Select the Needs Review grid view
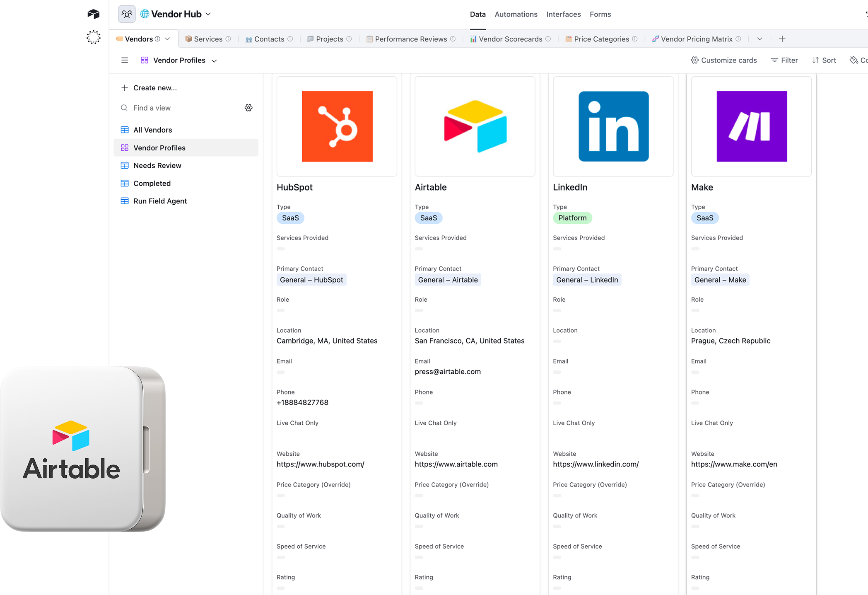This screenshot has width=868, height=595. [x=157, y=166]
